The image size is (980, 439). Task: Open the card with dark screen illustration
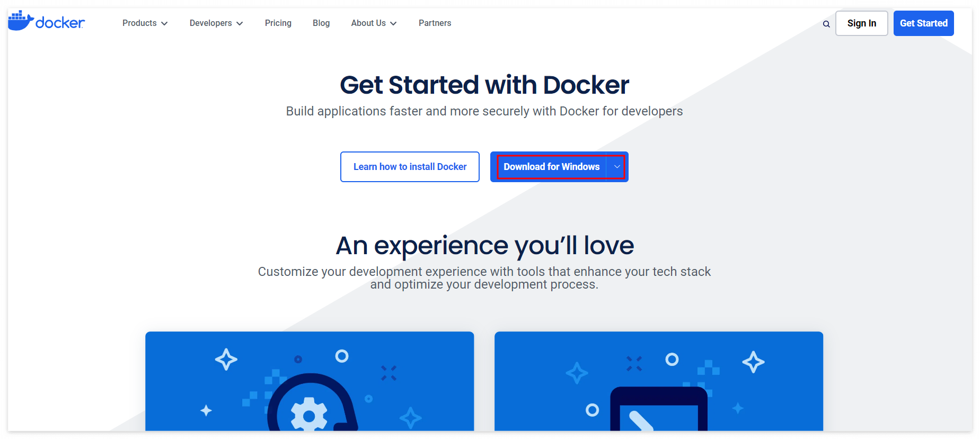click(659, 381)
